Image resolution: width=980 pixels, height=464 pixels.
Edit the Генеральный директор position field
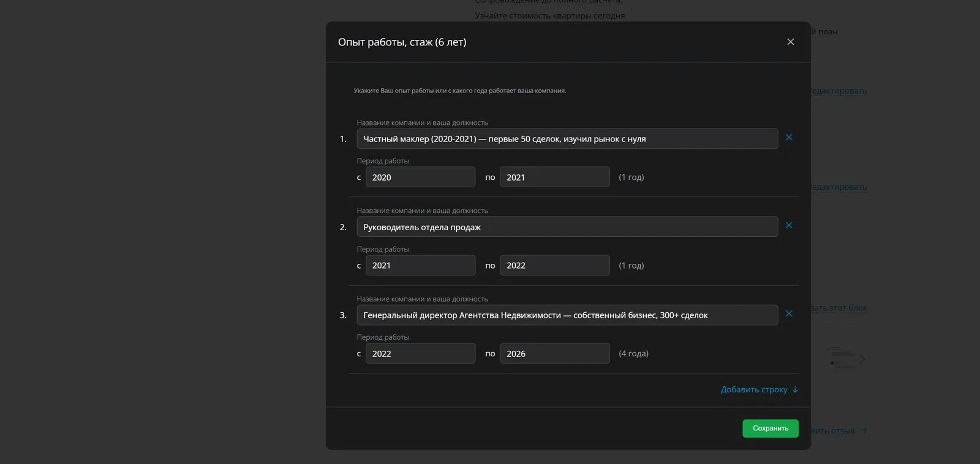(x=567, y=315)
